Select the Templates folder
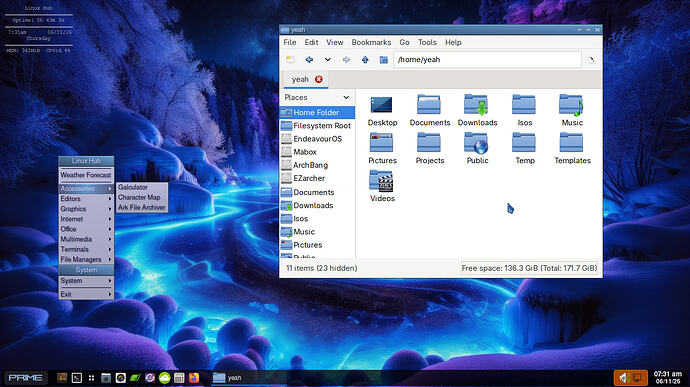 coord(572,148)
